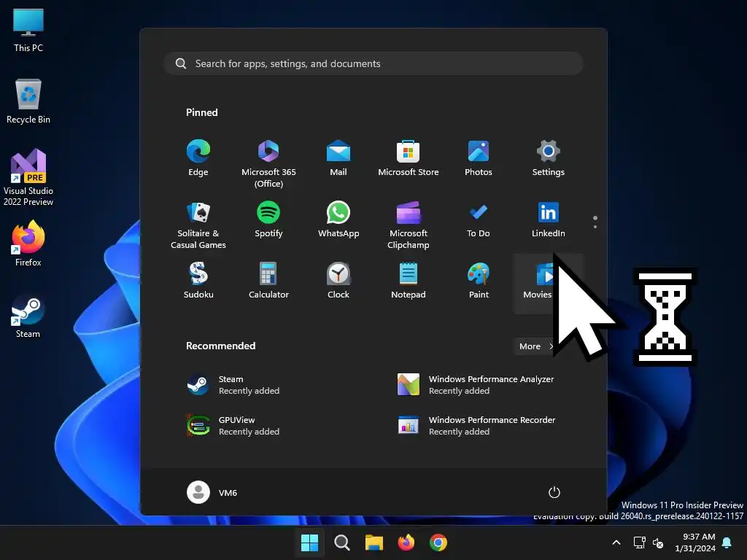Open LinkedIn from pinned apps
The height and width of the screenshot is (560, 747).
(x=549, y=219)
